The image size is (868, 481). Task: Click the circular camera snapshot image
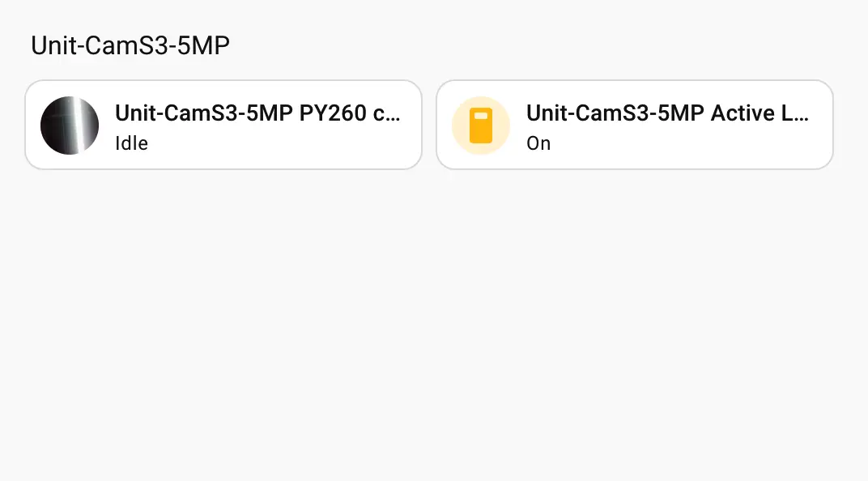[x=70, y=126]
